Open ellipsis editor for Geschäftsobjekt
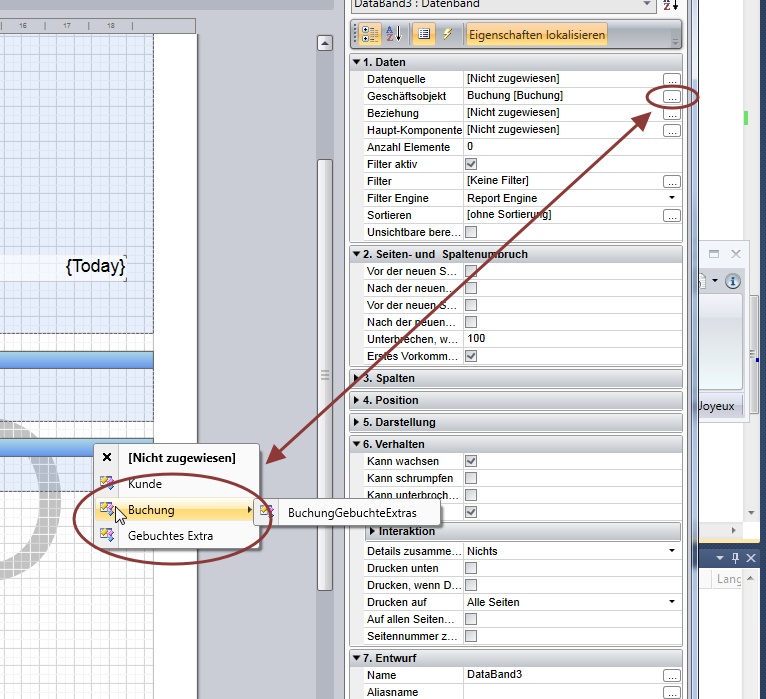Viewport: 766px width, 699px height. pos(672,97)
